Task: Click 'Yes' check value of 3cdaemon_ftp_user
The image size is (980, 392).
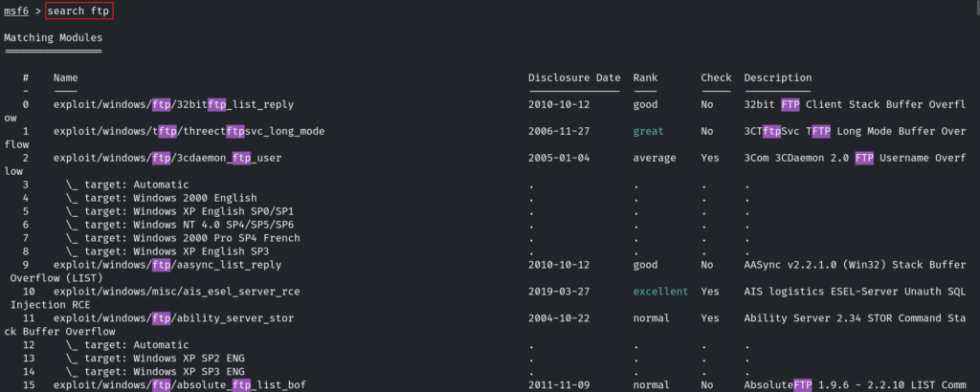Action: [x=709, y=158]
